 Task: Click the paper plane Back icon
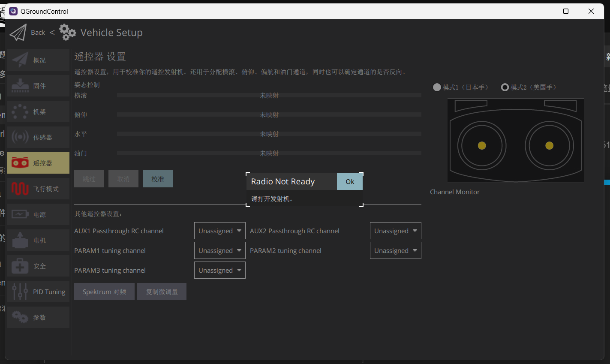pyautogui.click(x=18, y=33)
